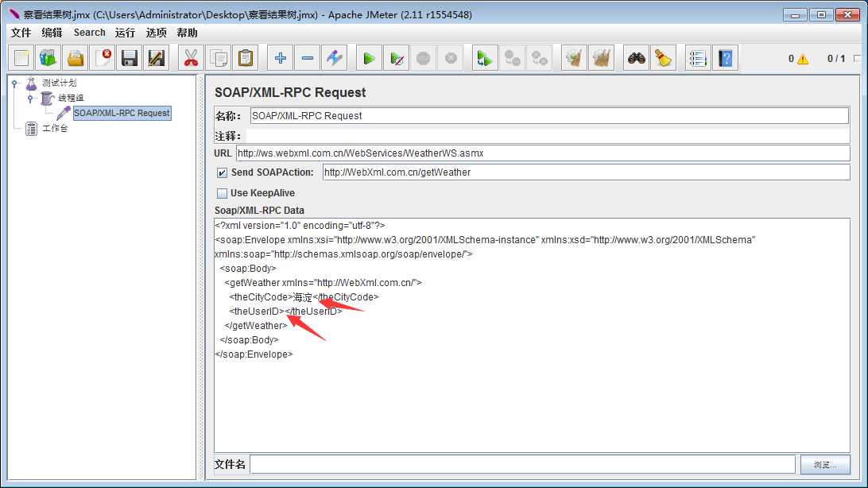868x488 pixels.
Task: Open the 选项 menu
Action: 156,33
